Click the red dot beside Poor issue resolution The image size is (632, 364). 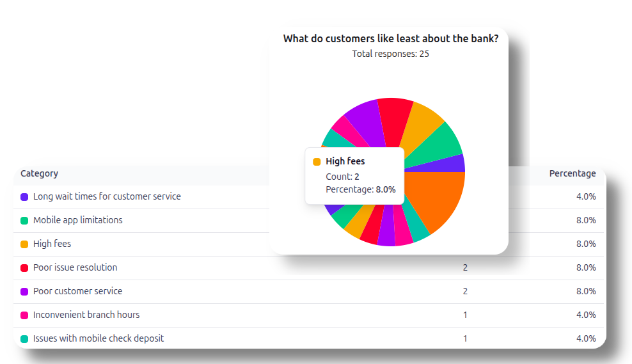24,268
